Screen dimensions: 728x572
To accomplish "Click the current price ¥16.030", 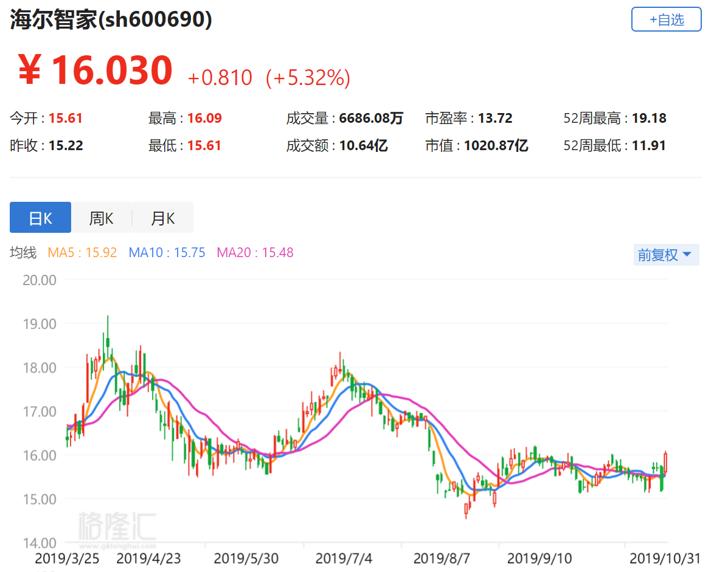I will pos(95,70).
